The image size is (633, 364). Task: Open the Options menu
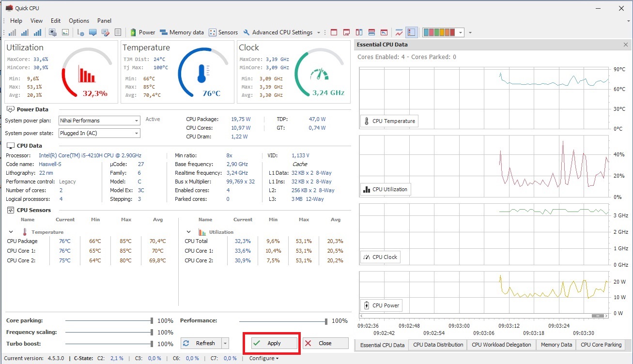[x=78, y=21]
